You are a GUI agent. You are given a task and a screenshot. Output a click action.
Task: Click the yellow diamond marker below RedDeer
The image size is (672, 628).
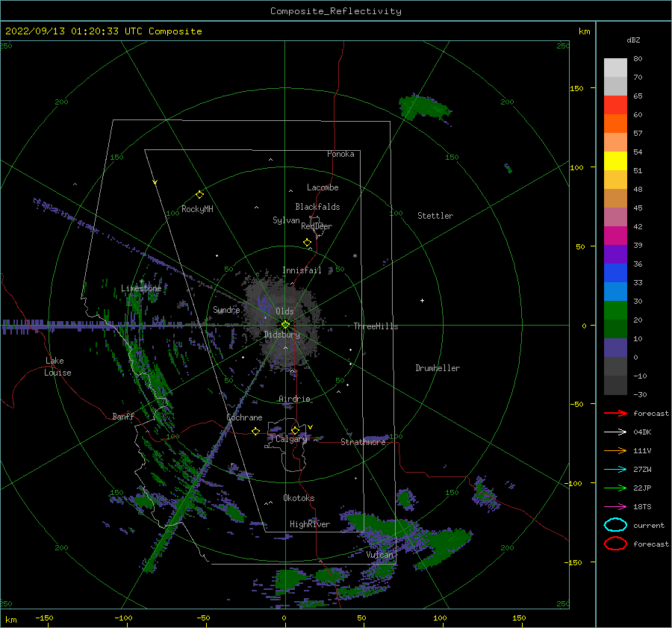point(307,243)
